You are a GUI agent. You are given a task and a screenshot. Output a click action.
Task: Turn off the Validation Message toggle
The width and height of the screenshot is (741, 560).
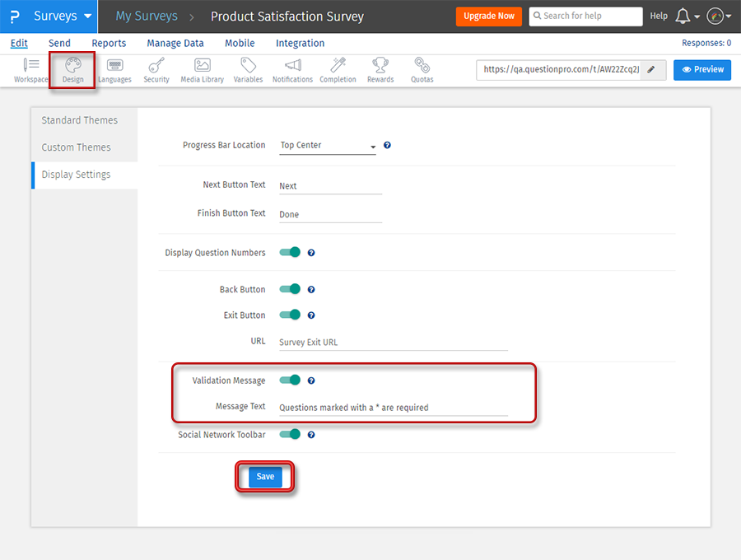290,380
